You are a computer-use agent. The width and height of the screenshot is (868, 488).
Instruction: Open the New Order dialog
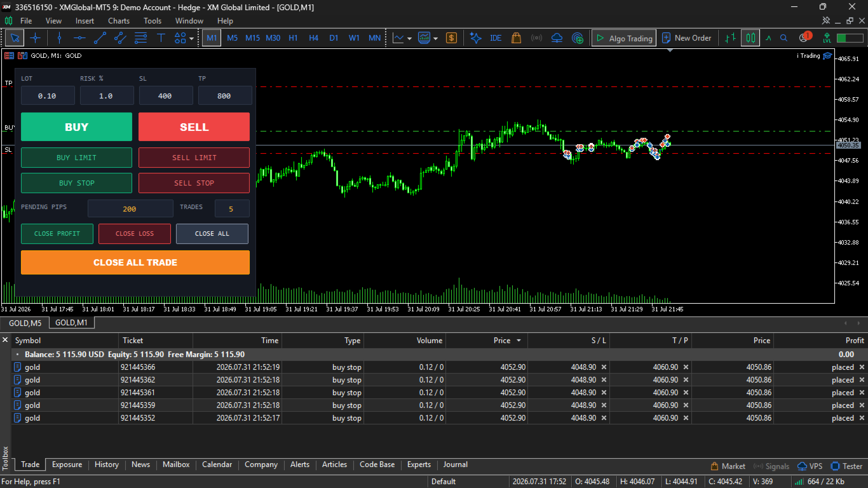pos(686,38)
